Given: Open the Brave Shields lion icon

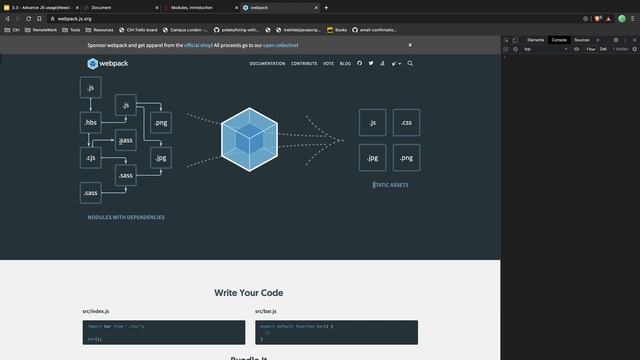Looking at the screenshot, I should tap(598, 19).
